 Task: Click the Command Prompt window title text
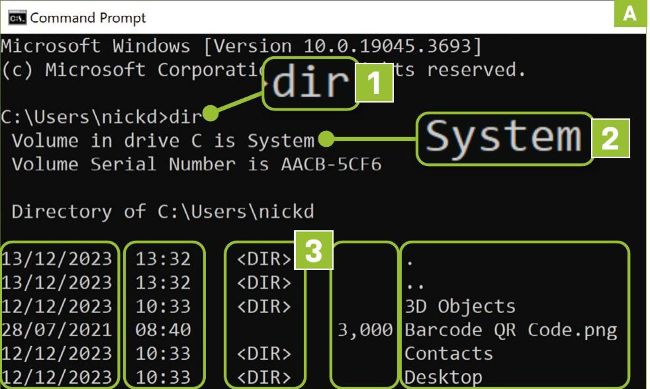pyautogui.click(x=88, y=18)
